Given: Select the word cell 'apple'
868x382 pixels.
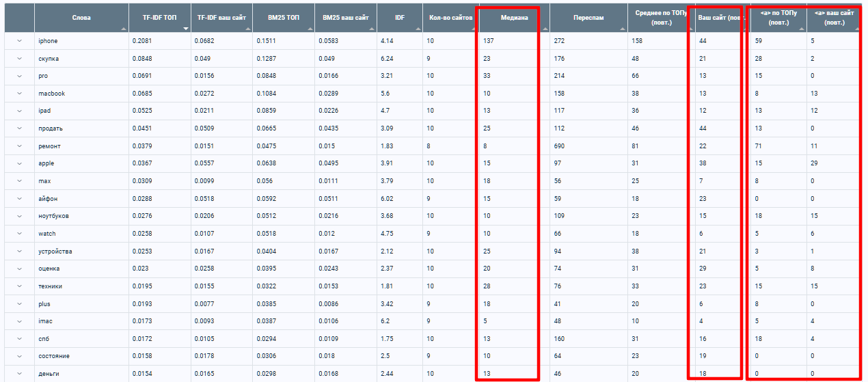Looking at the screenshot, I should (x=46, y=163).
